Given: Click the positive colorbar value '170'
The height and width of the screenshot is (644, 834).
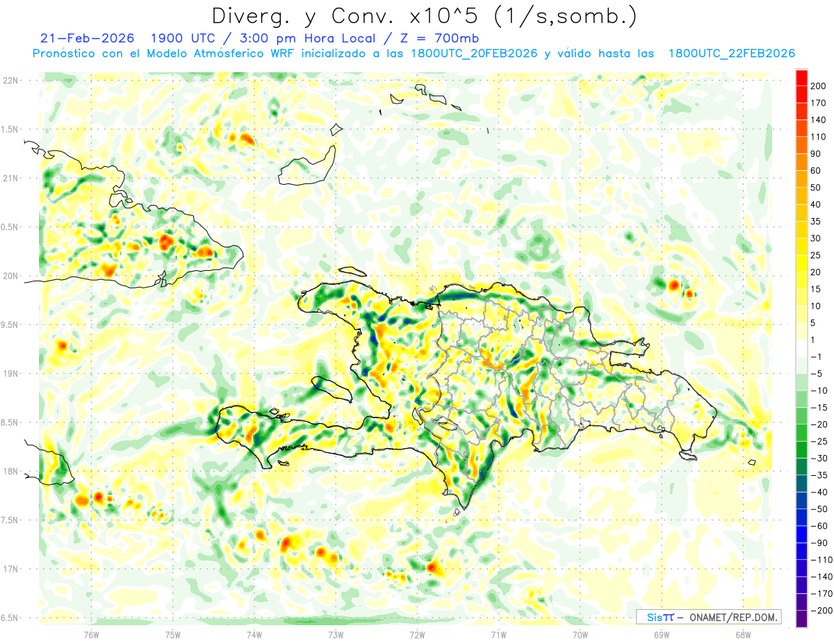Looking at the screenshot, I should point(819,104).
